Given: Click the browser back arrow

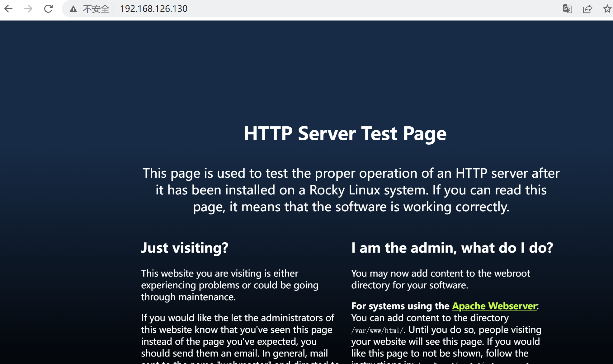Looking at the screenshot, I should (x=8, y=9).
